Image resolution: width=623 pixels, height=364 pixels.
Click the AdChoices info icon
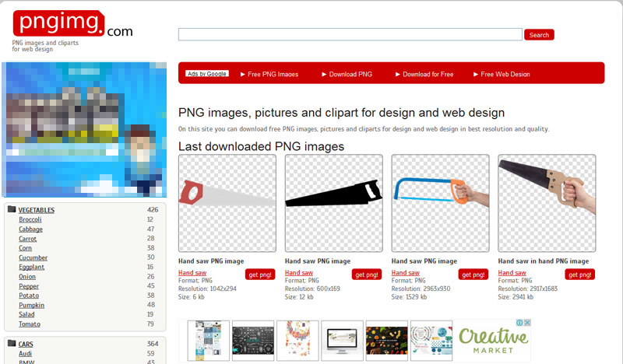tap(519, 324)
